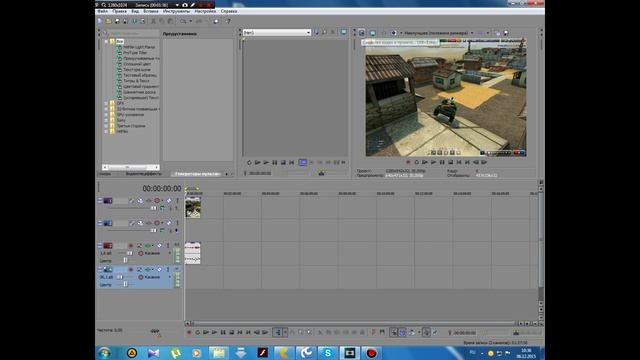
Task: Expand the OFX folder in the tree
Action: click(x=106, y=103)
